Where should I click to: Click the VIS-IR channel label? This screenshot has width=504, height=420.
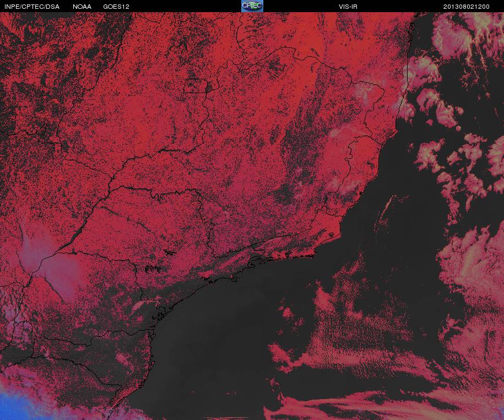click(348, 7)
